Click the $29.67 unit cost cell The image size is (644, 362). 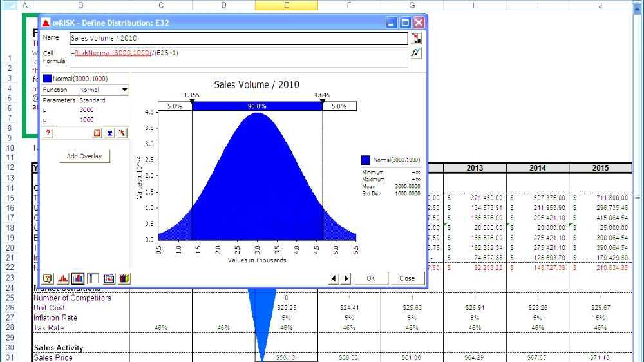click(x=600, y=308)
